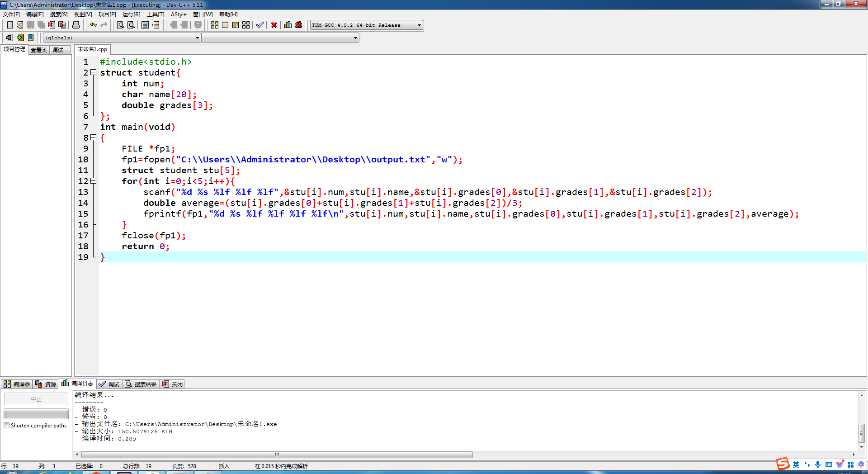The image size is (868, 474).
Task: Select the 未命名1.cpp editor tab
Action: [92, 49]
